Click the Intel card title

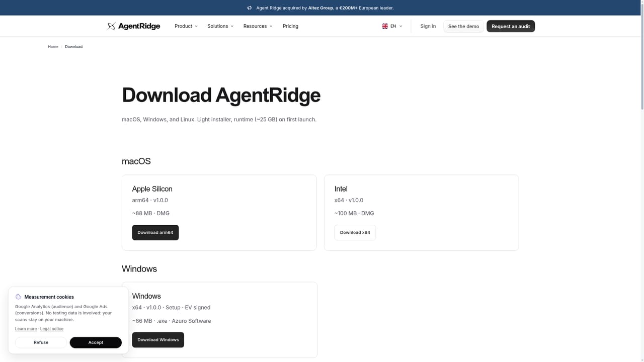(x=341, y=189)
